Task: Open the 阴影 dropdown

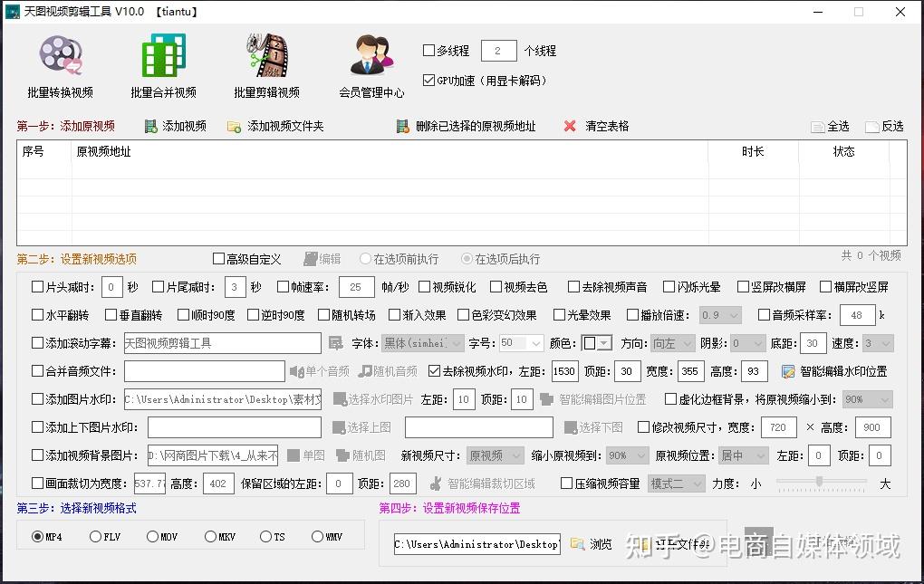Action: pyautogui.click(x=748, y=343)
